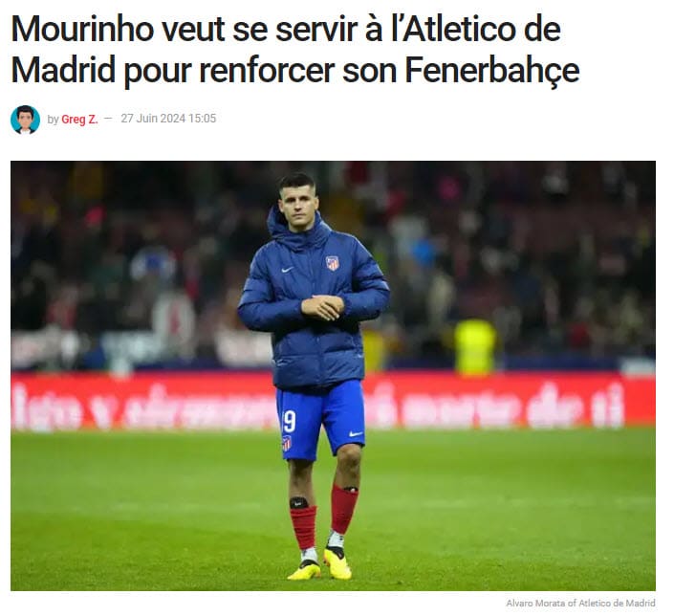Viewport: 674px width, 616px height.
Task: Select the word Mourinho in the title
Action: tap(82, 29)
